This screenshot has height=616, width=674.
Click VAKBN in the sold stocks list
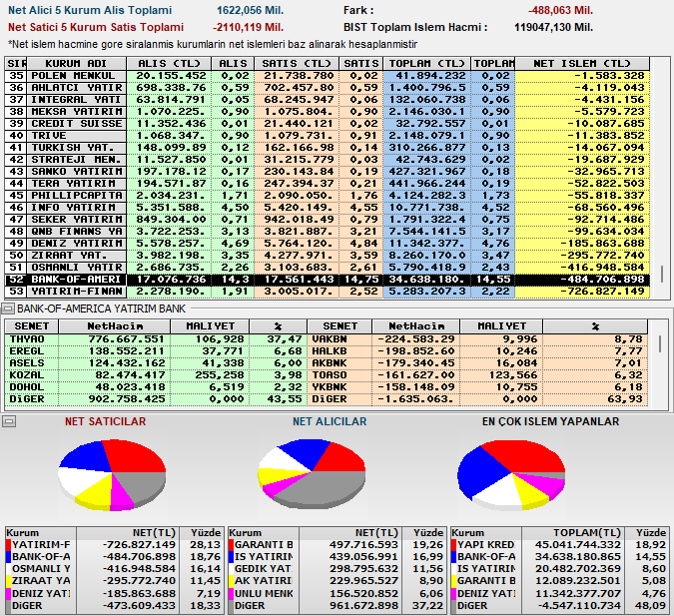click(330, 339)
